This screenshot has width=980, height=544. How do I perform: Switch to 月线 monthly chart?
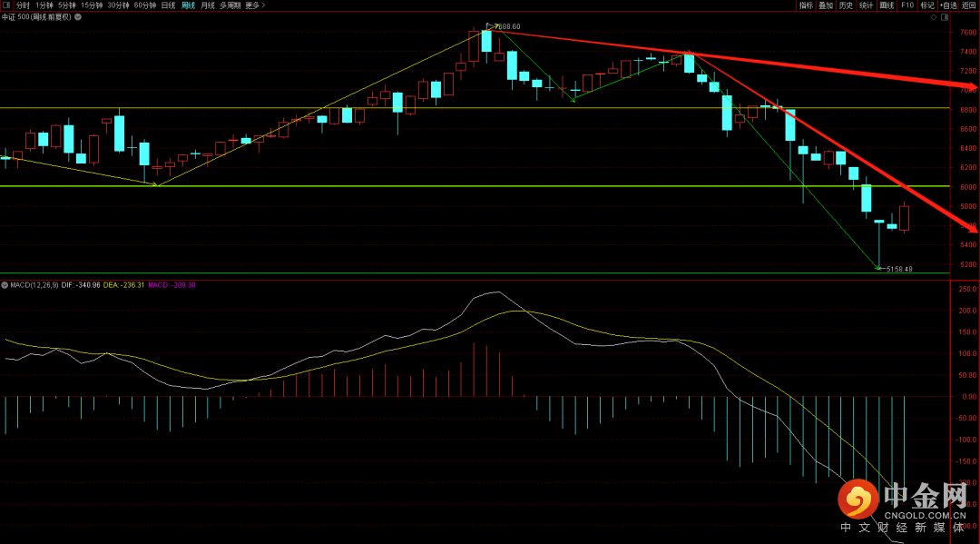208,5
